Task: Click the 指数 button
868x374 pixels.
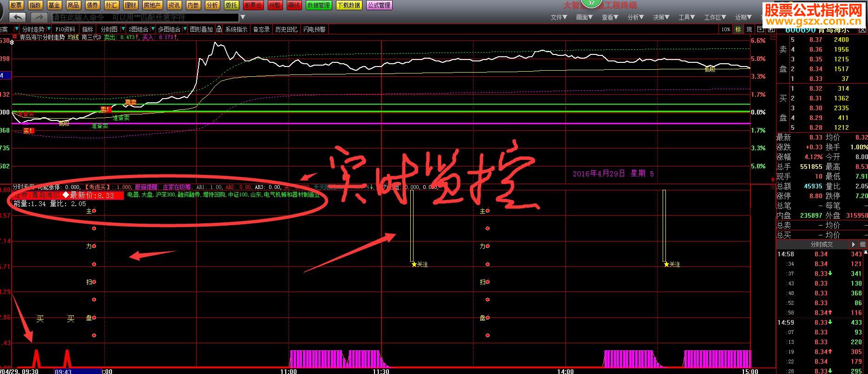Action: point(35,5)
